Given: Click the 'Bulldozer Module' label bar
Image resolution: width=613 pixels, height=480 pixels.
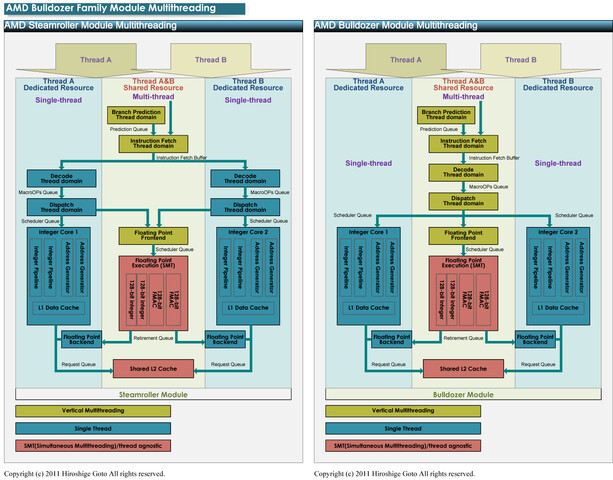Looking at the screenshot, I should (463, 394).
